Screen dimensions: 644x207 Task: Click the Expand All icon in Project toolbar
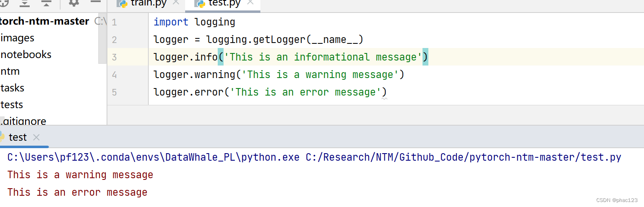click(x=25, y=3)
